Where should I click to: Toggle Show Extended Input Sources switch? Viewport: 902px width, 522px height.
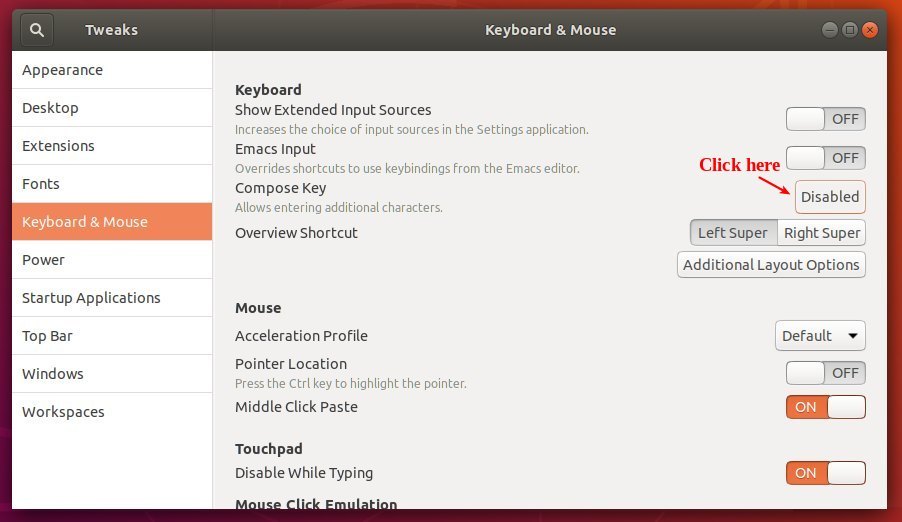coord(825,119)
